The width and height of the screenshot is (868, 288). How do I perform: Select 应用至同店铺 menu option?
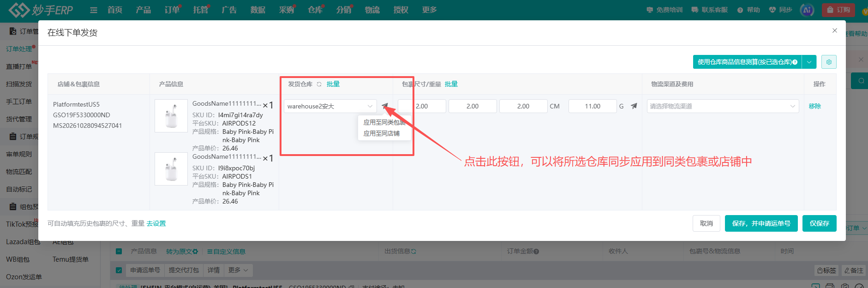382,133
